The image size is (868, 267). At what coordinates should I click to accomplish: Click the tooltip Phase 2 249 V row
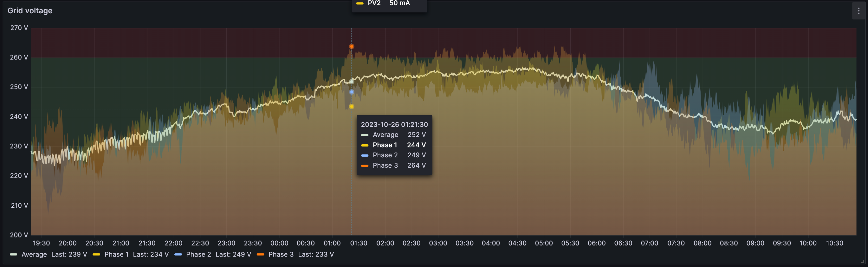point(394,155)
